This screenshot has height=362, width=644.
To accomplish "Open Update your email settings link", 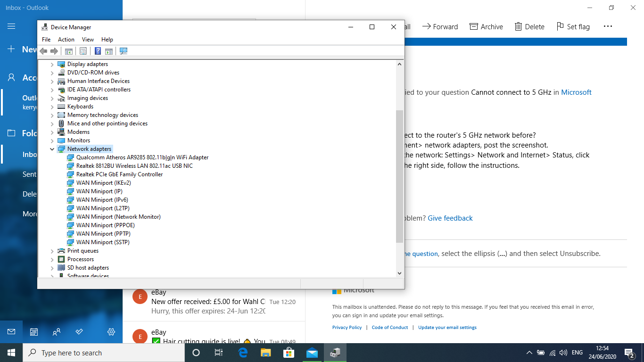I will (x=447, y=328).
